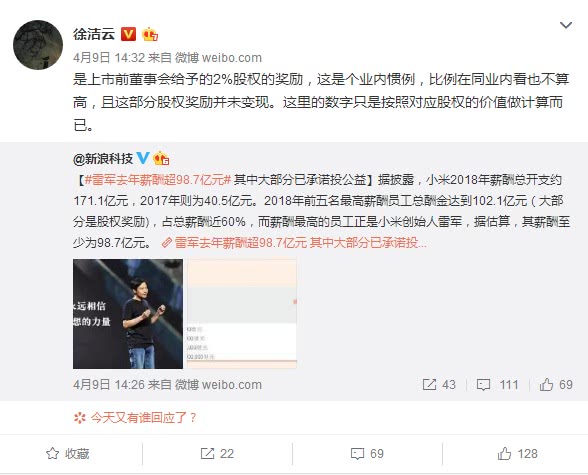Expand the post options chevron menu

[566, 25]
